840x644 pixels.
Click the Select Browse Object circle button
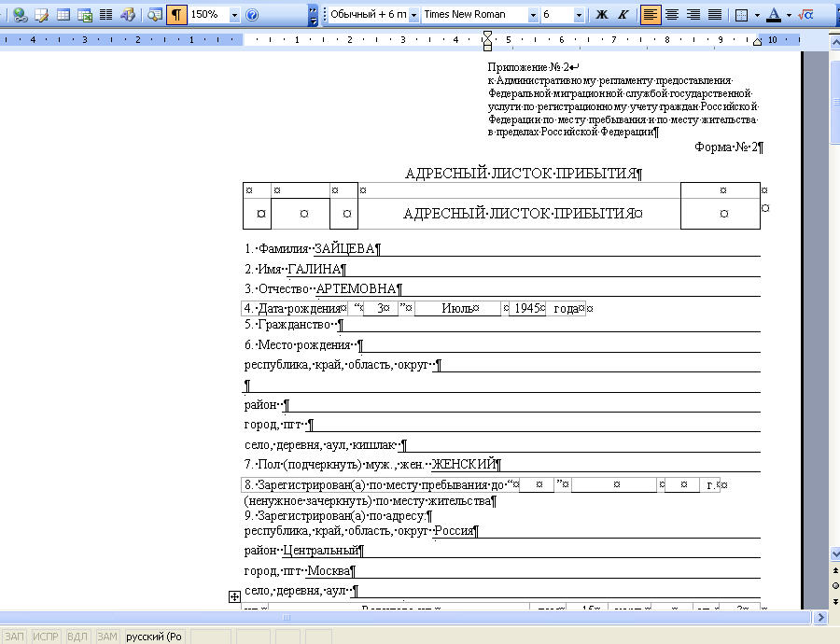pyautogui.click(x=834, y=586)
